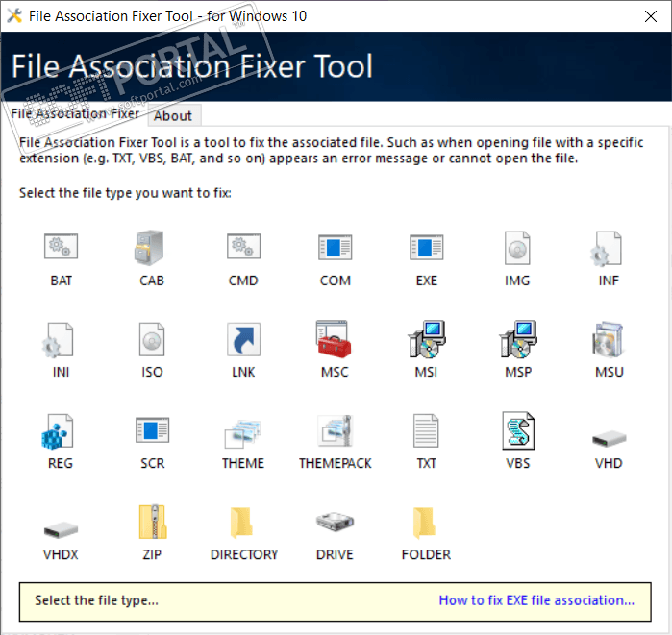This screenshot has width=672, height=635.
Task: Select the BAT file type icon
Action: point(61,247)
